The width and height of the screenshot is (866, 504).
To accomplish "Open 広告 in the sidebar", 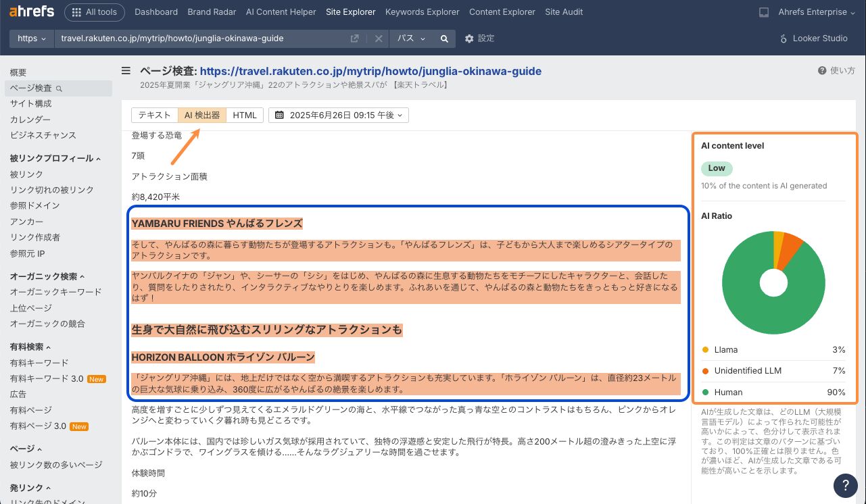I will (x=18, y=394).
